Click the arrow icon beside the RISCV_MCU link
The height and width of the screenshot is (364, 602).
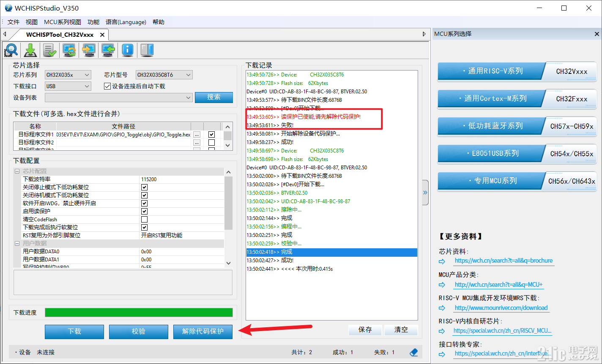click(x=442, y=331)
